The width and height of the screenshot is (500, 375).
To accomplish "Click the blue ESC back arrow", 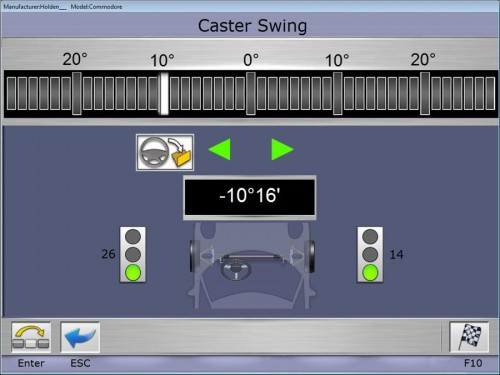I will pos(80,337).
